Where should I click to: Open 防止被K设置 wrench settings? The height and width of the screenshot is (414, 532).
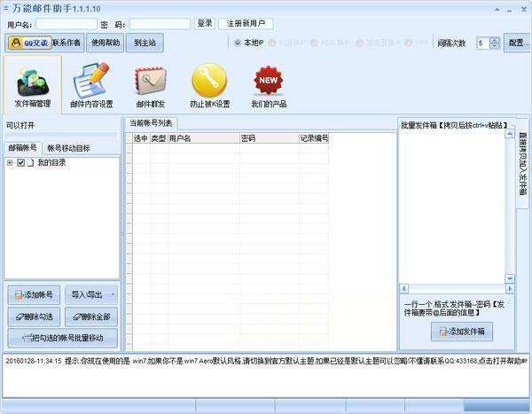209,85
